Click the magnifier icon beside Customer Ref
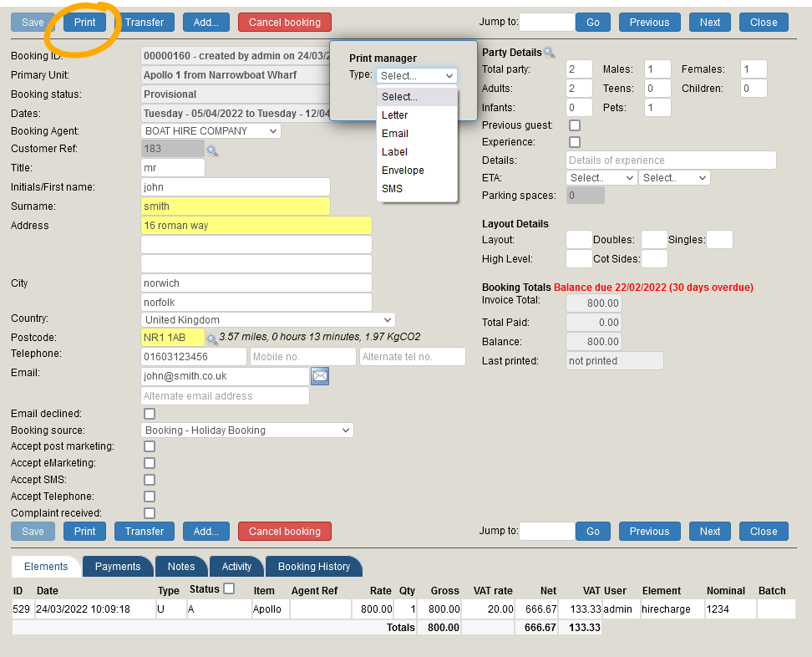The image size is (812, 657). coord(212,151)
